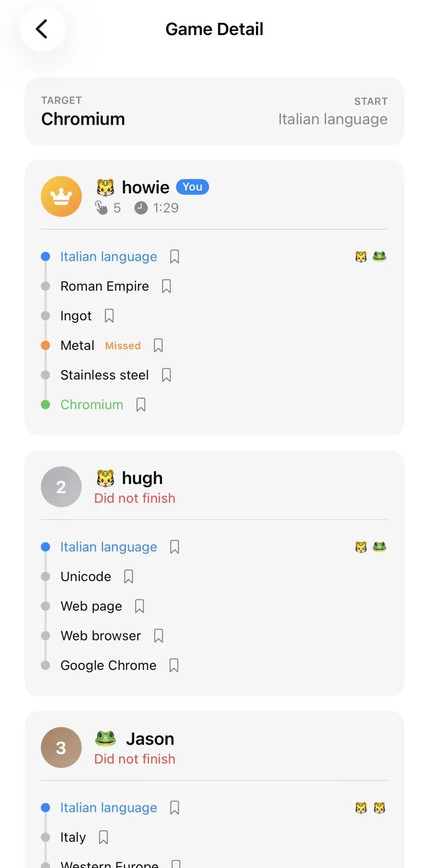Open Italian language link in howie's path
The image size is (429, 868).
click(x=108, y=257)
